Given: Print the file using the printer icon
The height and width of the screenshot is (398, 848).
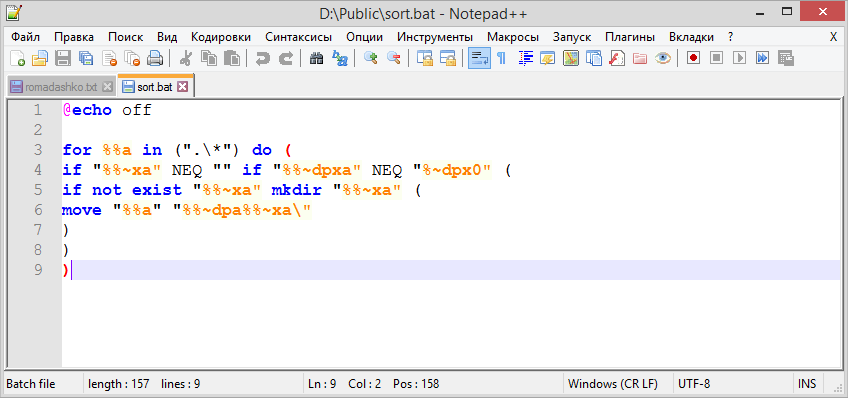Looking at the screenshot, I should point(155,58).
